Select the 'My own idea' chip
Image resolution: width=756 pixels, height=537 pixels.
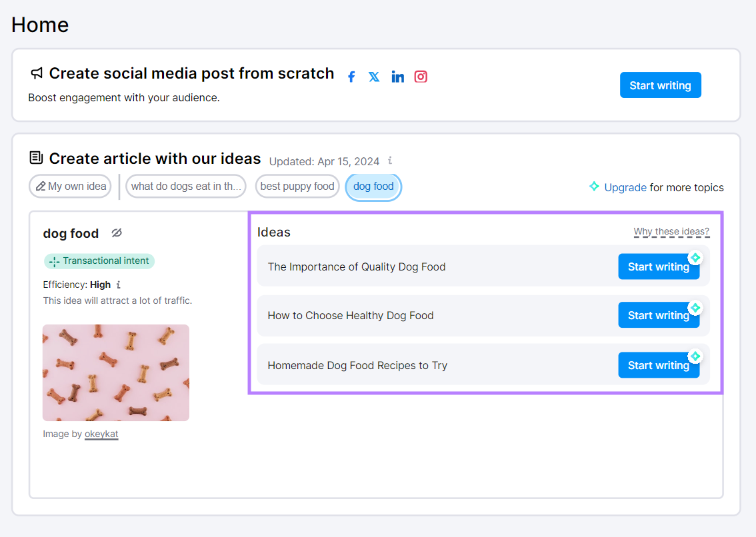tap(71, 187)
